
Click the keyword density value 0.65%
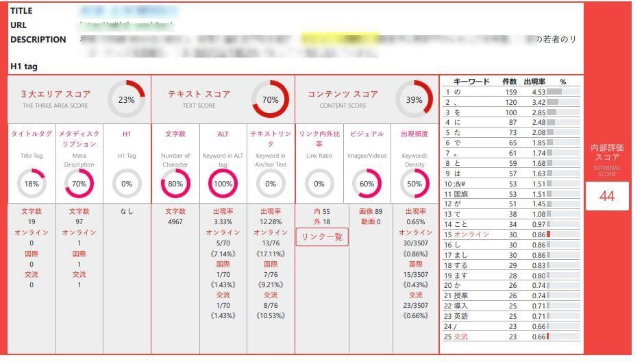416,222
